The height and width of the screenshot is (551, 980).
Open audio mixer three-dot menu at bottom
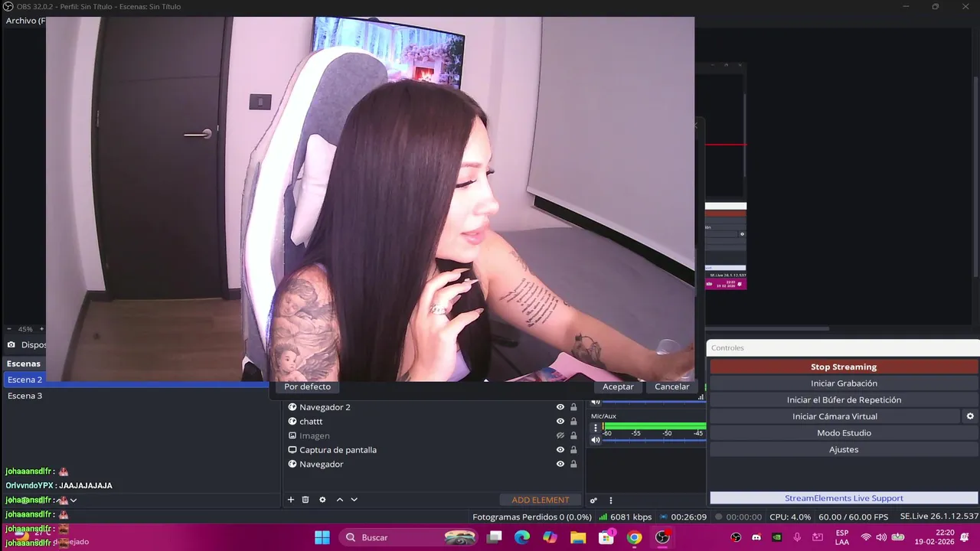click(x=610, y=500)
